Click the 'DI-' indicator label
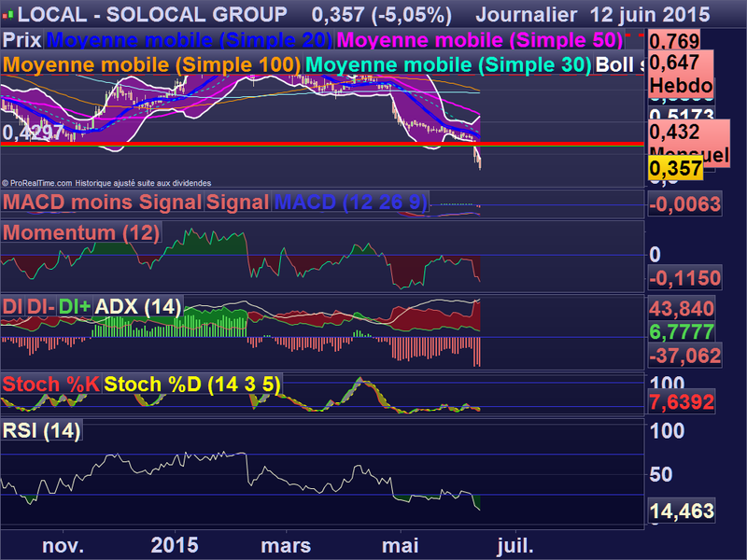 [x=40, y=306]
